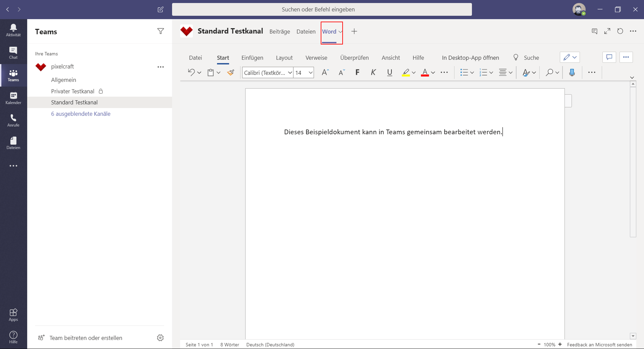Open Dateien in the left rail

(x=13, y=143)
